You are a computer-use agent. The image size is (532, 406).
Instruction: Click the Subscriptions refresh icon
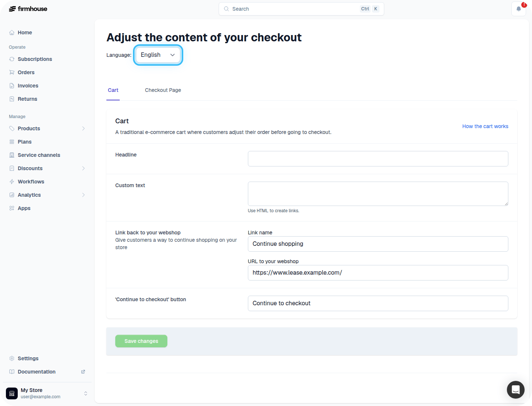point(12,59)
